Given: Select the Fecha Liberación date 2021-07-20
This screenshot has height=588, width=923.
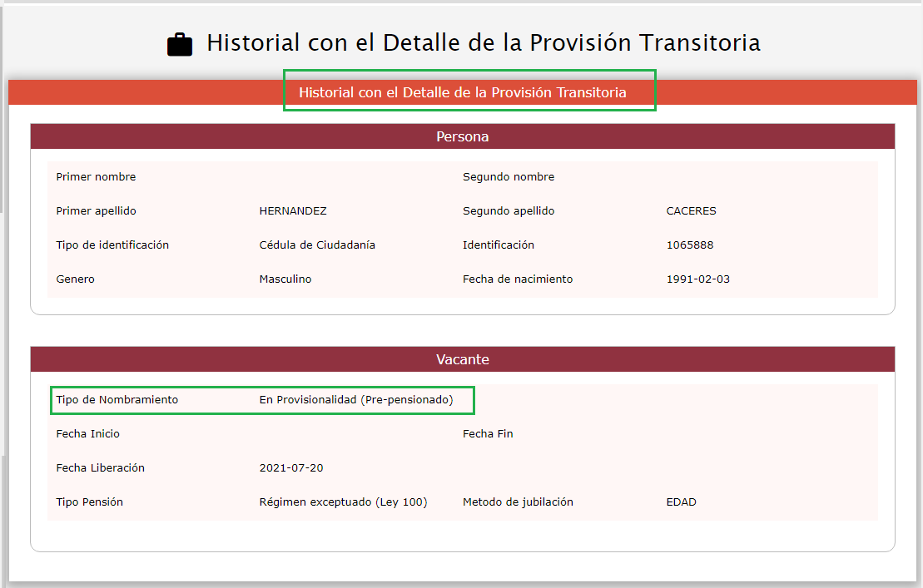Looking at the screenshot, I should tap(291, 468).
